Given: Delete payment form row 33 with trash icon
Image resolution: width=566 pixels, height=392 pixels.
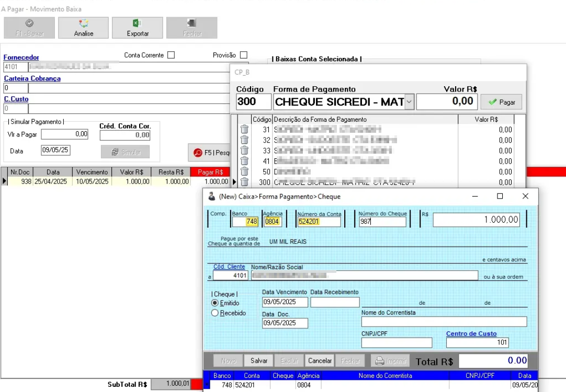Looking at the screenshot, I should (244, 150).
